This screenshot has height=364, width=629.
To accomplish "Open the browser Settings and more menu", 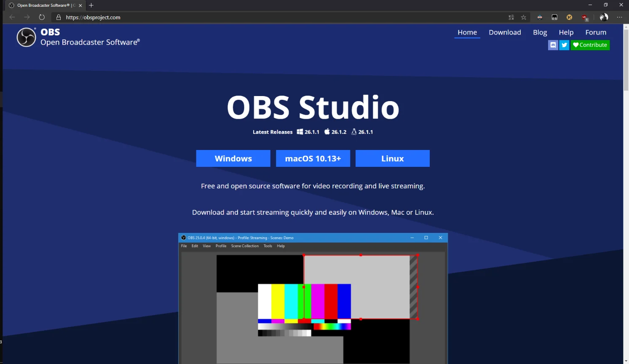I will [619, 17].
